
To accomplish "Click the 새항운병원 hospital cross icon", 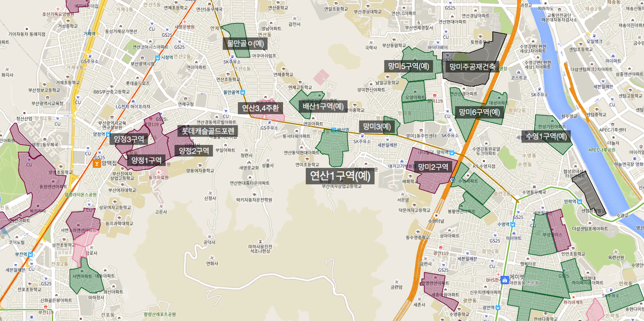I will click(x=184, y=22).
